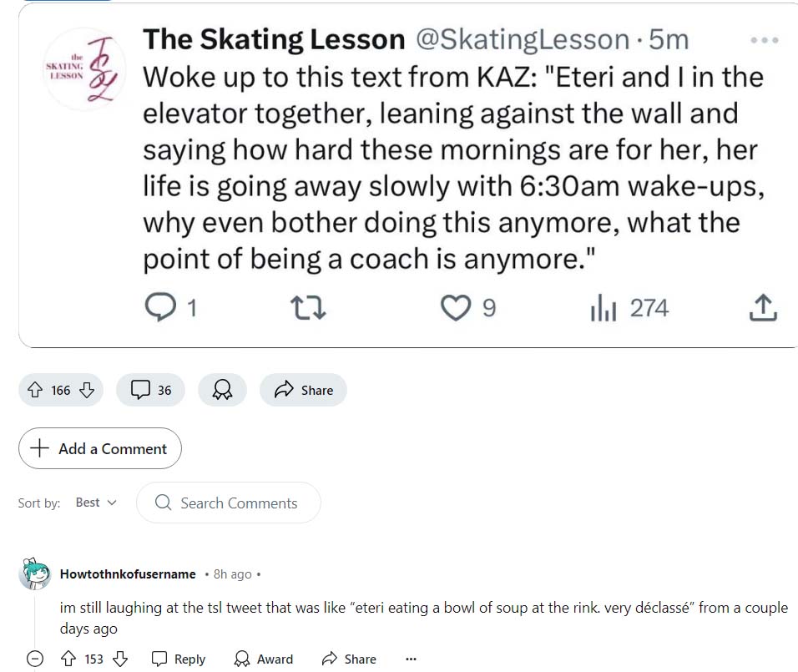This screenshot has height=672, width=798.
Task: Open the 36 comments button
Action: tap(151, 390)
